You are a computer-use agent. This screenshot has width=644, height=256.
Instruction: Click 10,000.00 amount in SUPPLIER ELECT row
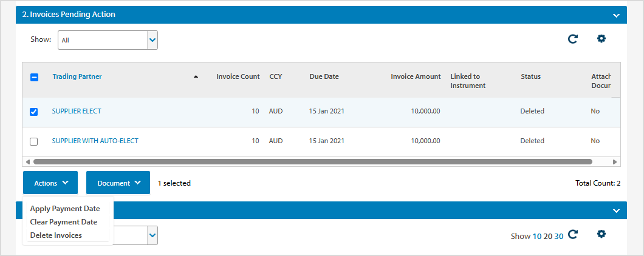[425, 111]
